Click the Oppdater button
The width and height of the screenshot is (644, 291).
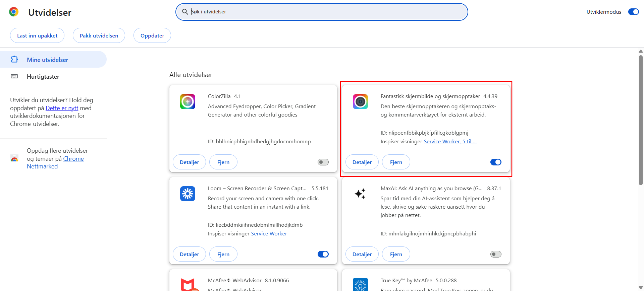pyautogui.click(x=152, y=35)
